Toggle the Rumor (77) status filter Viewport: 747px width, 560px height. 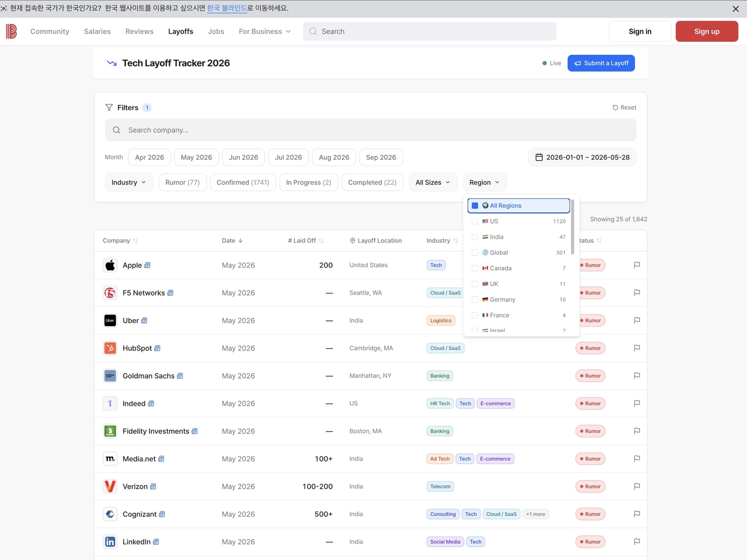(183, 183)
